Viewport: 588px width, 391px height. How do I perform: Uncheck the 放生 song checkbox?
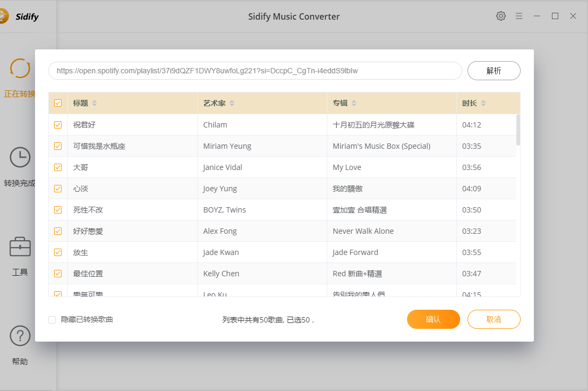(58, 252)
